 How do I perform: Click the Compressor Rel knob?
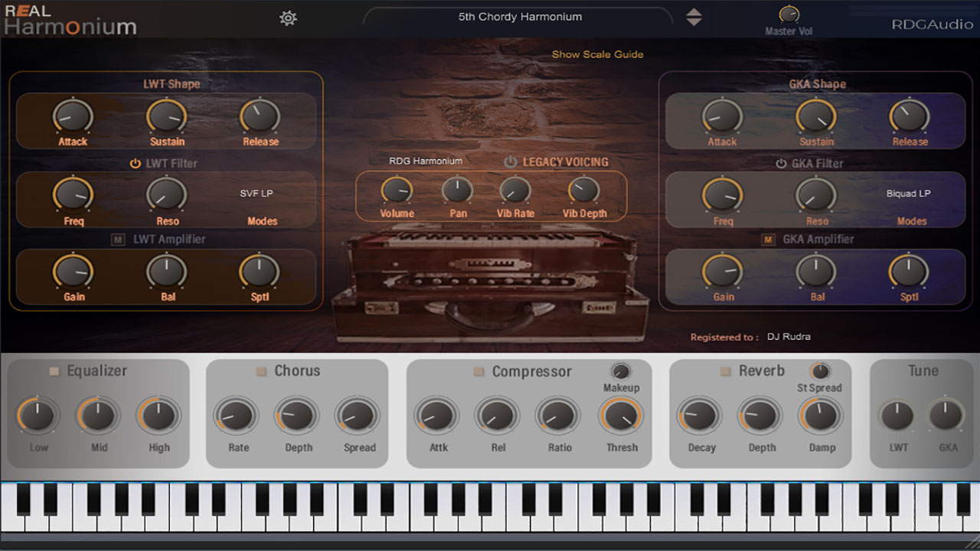tap(497, 416)
